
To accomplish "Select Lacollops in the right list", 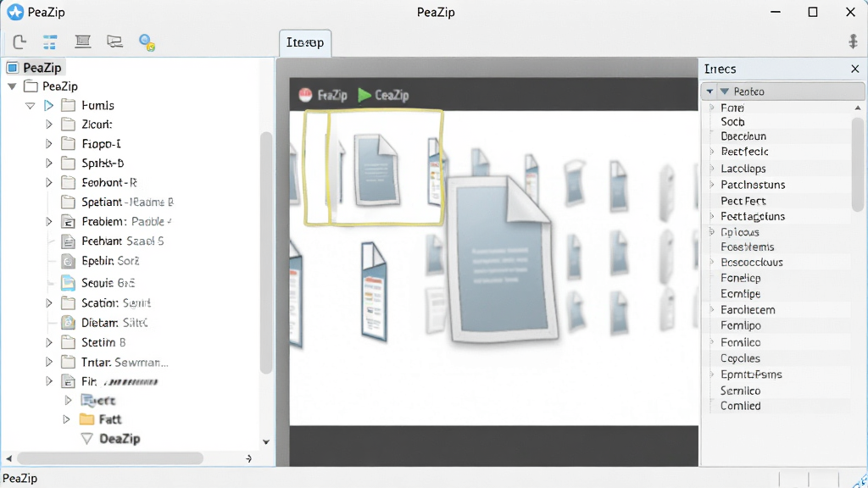I will tap(743, 169).
